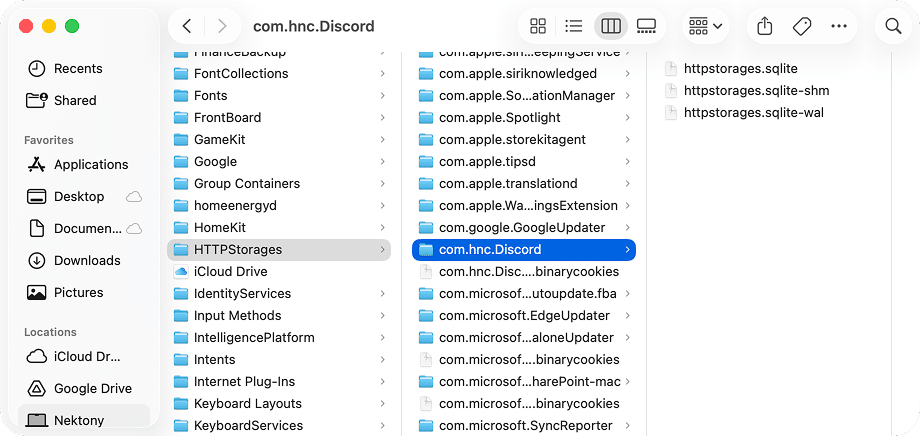The height and width of the screenshot is (436, 920).
Task: Select the Fonts folder
Action: coord(279,96)
